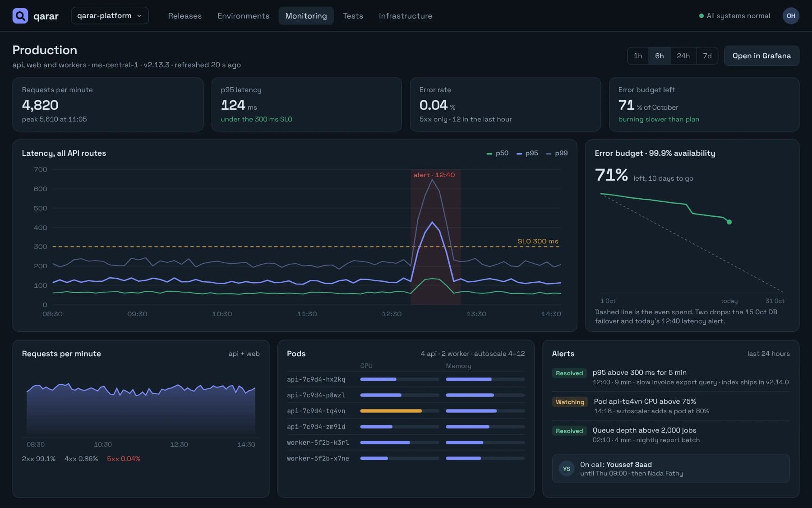Screen dimensions: 812x508
Task: Set the time range to 24h
Action: coord(683,56)
